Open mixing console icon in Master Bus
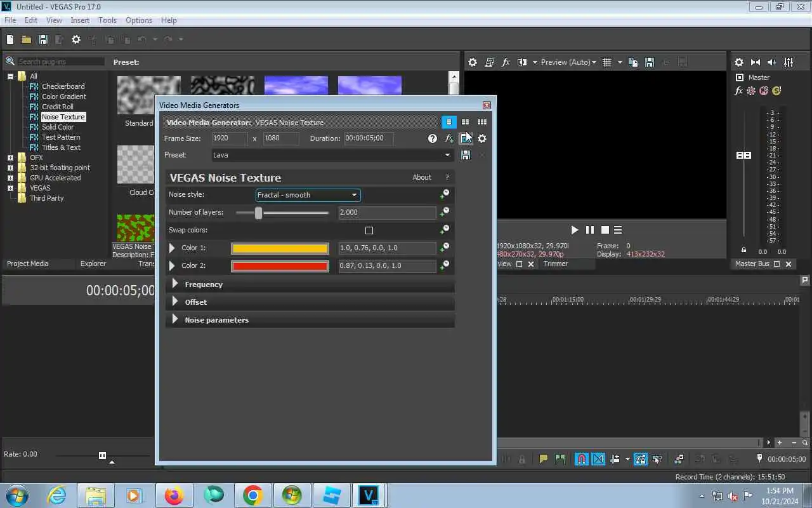This screenshot has width=812, height=508. coord(789,62)
